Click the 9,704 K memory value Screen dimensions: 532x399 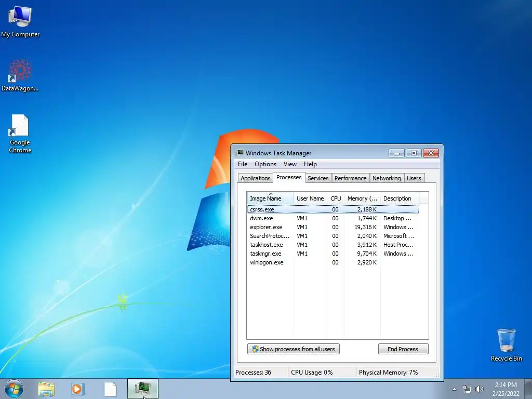pos(367,254)
